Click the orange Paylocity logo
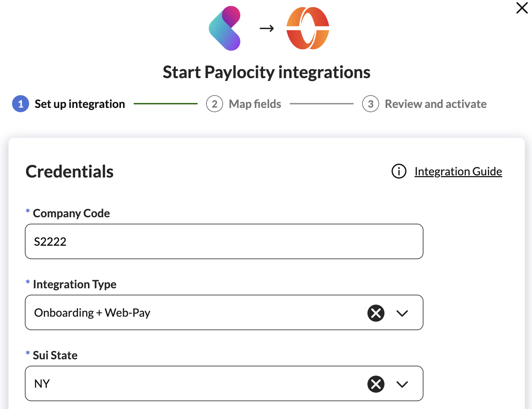The height and width of the screenshot is (409, 532). coord(307,28)
